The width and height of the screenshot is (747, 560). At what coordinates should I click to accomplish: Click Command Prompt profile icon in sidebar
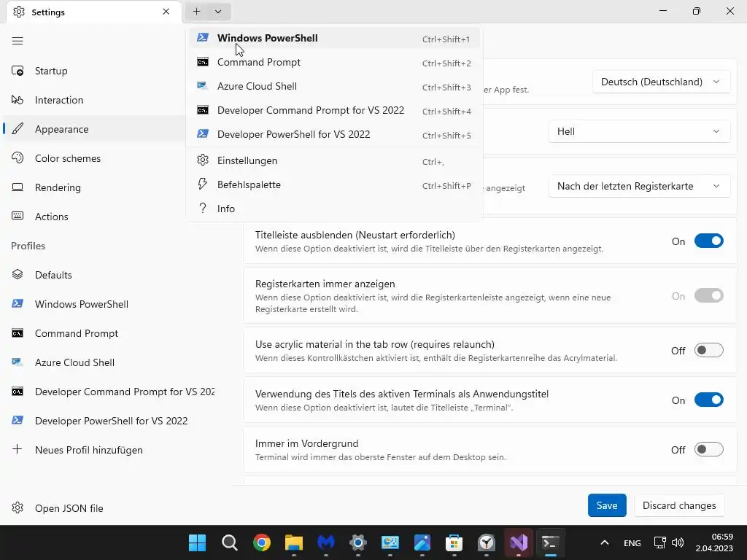point(18,333)
